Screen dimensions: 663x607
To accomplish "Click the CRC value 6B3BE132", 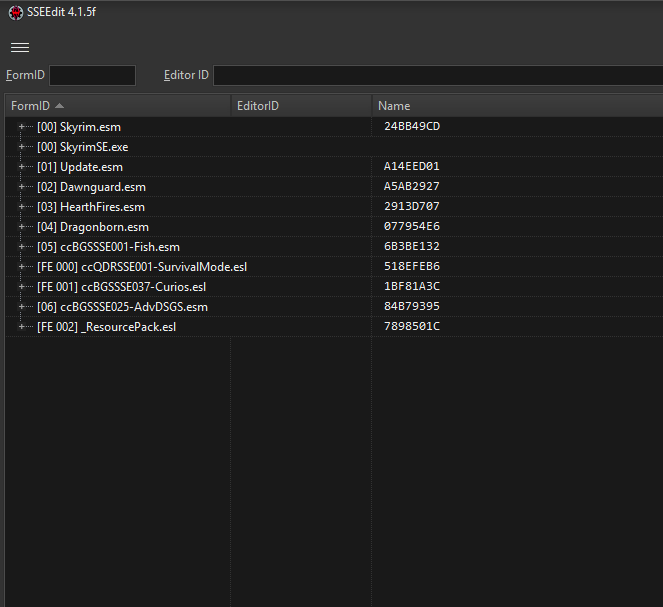I will point(412,246).
